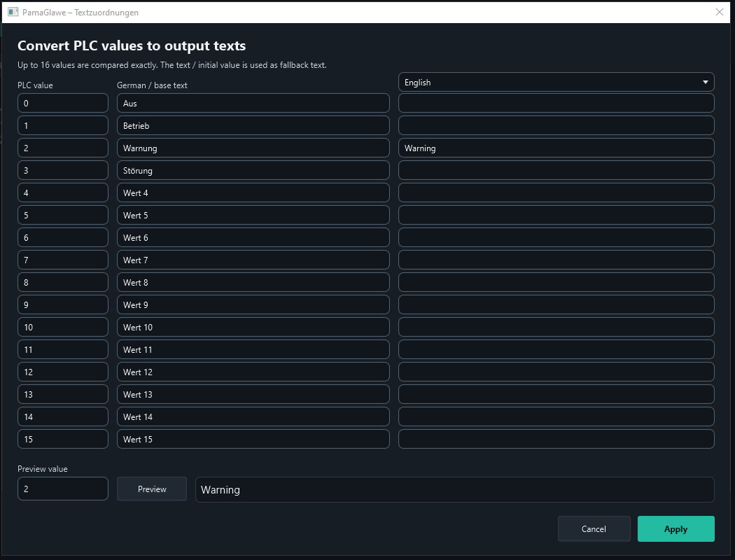Edit the German base text 'Wert 12'
This screenshot has height=560, width=735.
tap(253, 372)
